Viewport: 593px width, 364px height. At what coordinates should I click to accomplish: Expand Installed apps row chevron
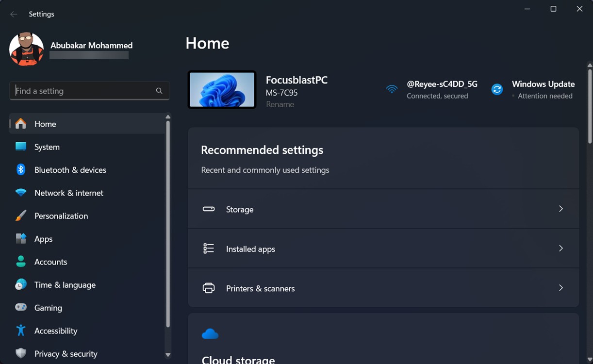coord(560,248)
